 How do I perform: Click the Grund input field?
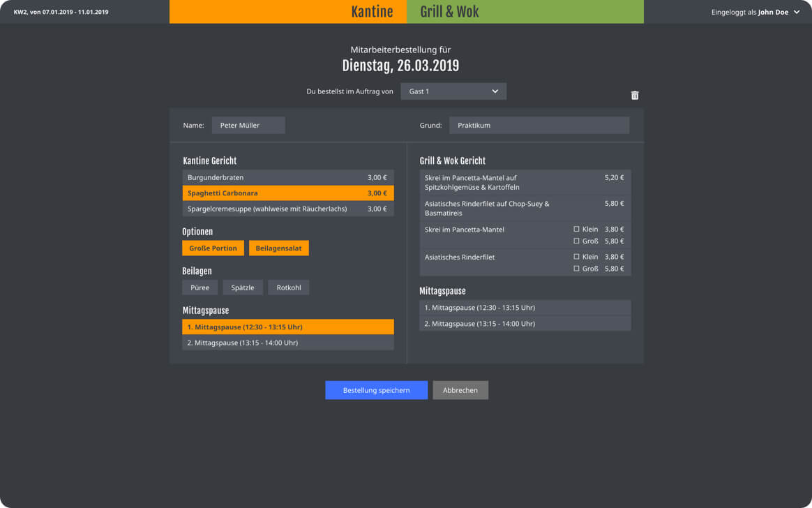(539, 126)
